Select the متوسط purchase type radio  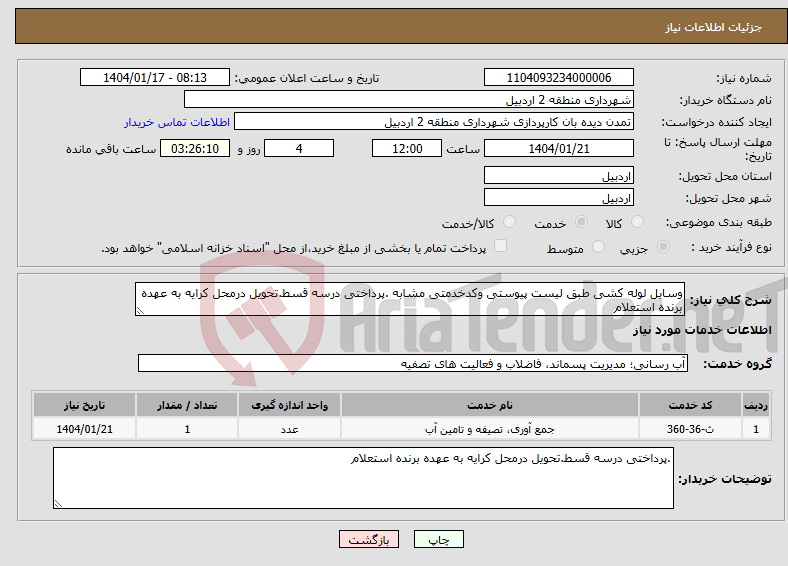pos(598,247)
